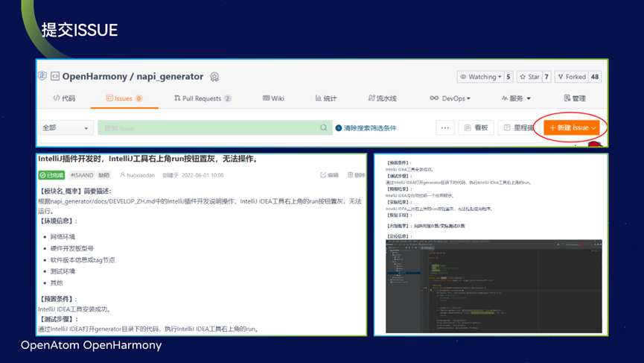
Task: Click the 测试环境 list item
Action: [63, 271]
